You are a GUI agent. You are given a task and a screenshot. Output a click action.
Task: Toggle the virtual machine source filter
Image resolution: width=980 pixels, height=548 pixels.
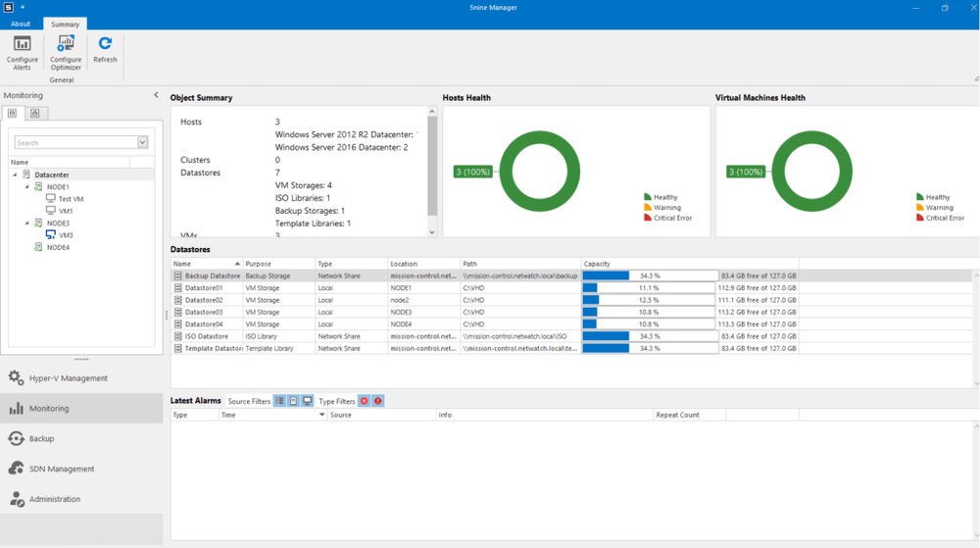[307, 401]
